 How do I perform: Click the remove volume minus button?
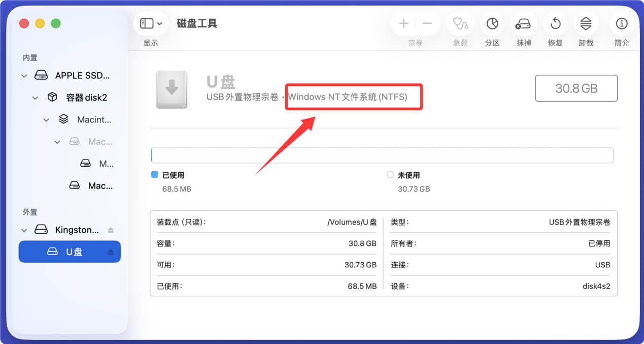tap(427, 23)
